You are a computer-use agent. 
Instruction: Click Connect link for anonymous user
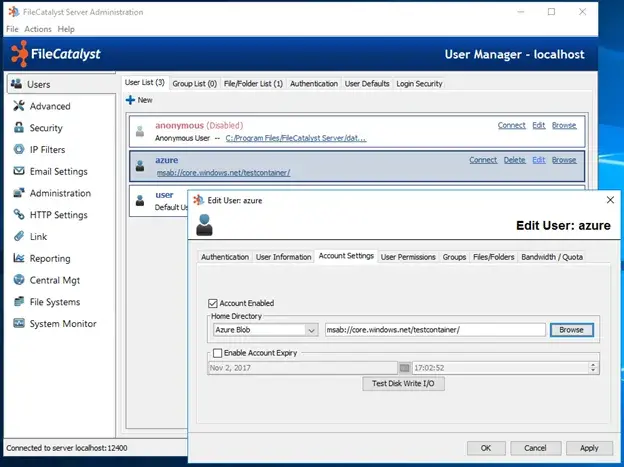coord(511,125)
